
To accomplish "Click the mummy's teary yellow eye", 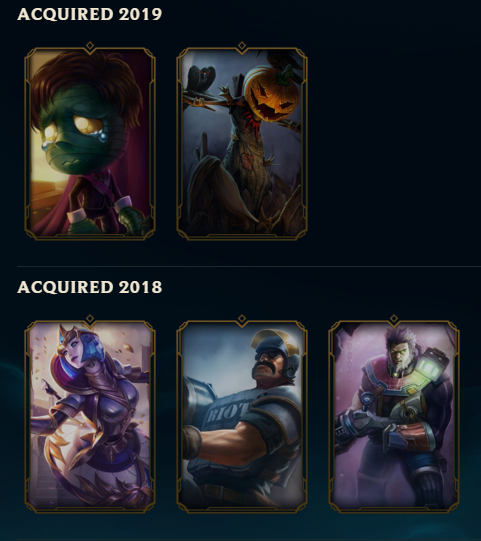I will tap(89, 125).
